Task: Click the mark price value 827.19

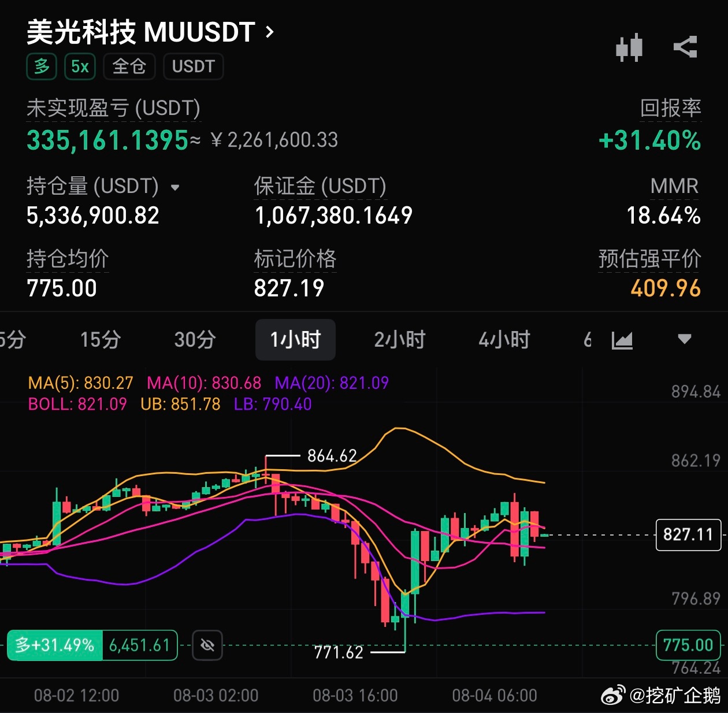Action: [289, 288]
